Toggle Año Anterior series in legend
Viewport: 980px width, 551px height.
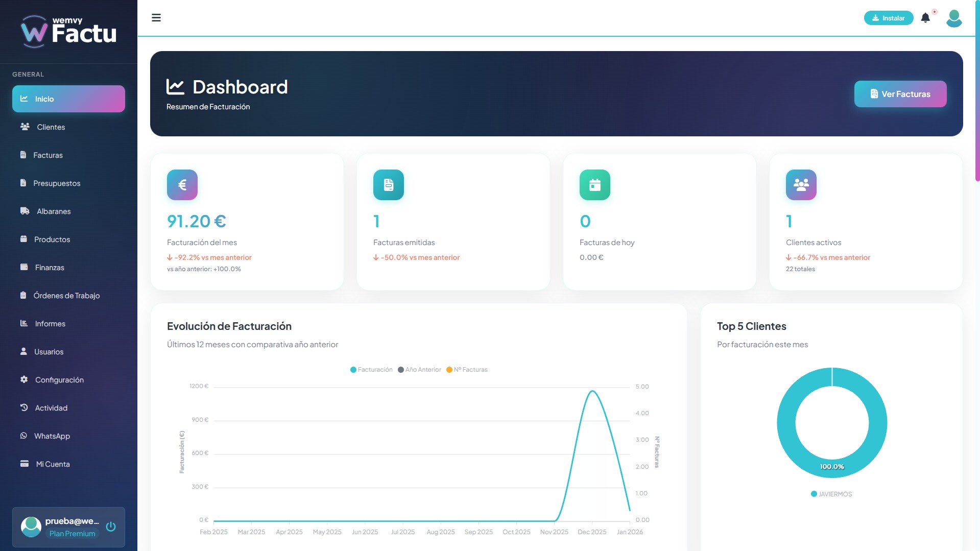(419, 370)
